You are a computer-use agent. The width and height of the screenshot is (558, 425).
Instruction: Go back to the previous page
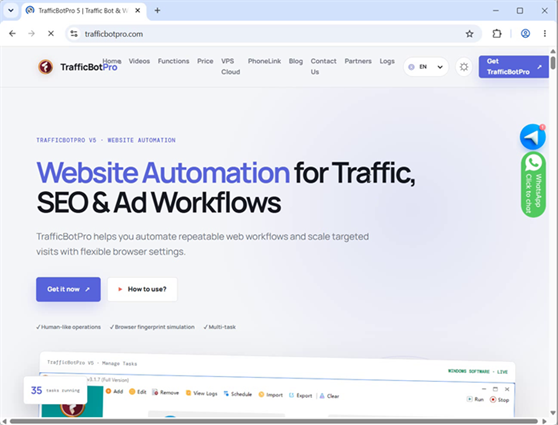pyautogui.click(x=12, y=33)
